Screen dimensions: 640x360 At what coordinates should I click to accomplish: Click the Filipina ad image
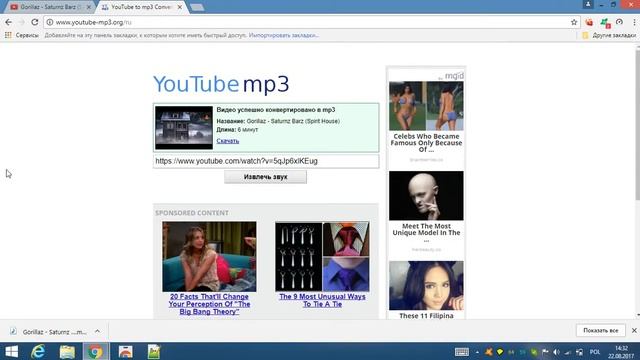click(426, 285)
